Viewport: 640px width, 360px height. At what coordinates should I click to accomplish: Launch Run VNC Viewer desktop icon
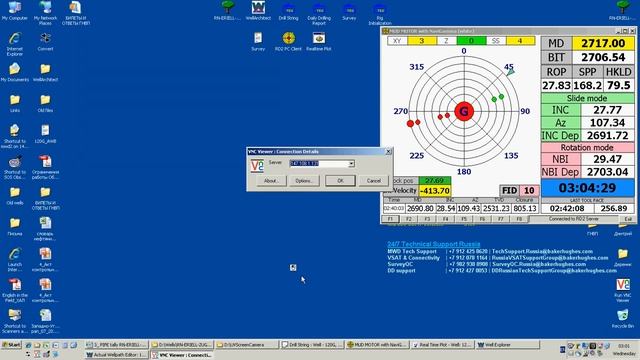pos(622,290)
